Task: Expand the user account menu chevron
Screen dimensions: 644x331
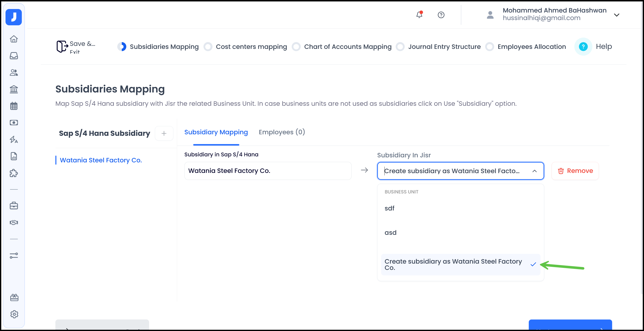Action: tap(617, 15)
